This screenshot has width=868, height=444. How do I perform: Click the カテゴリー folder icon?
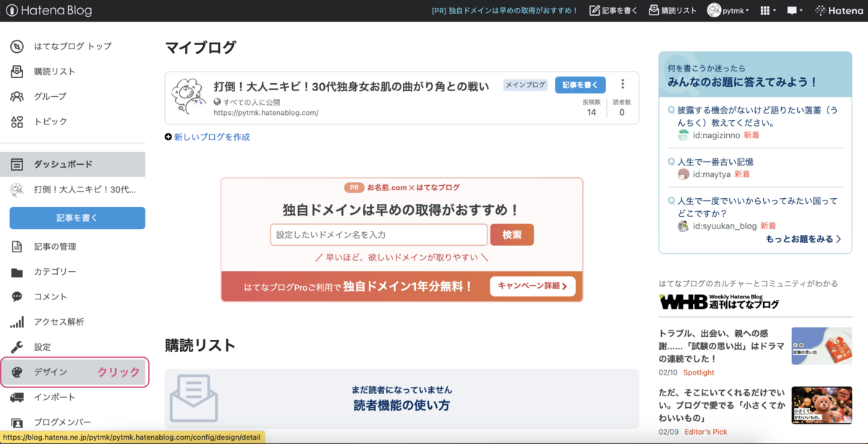tap(17, 272)
